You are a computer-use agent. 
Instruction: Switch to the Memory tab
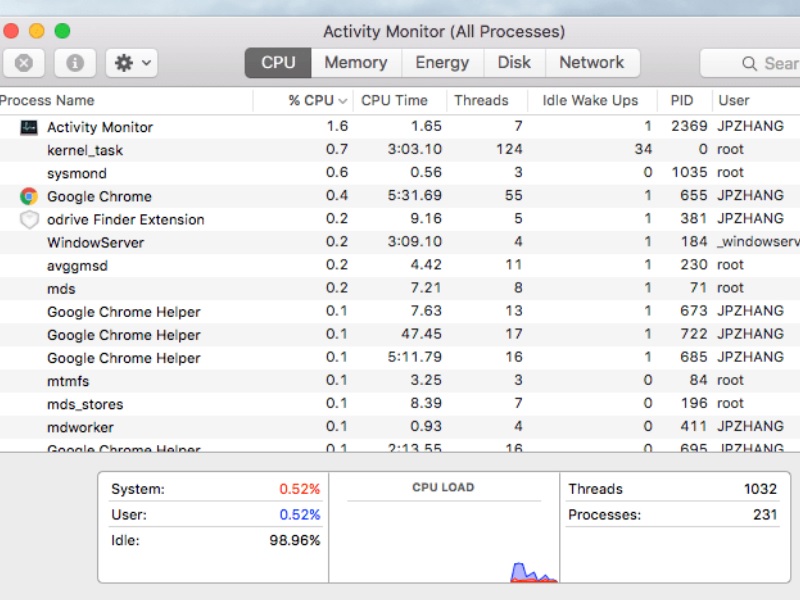click(x=355, y=62)
